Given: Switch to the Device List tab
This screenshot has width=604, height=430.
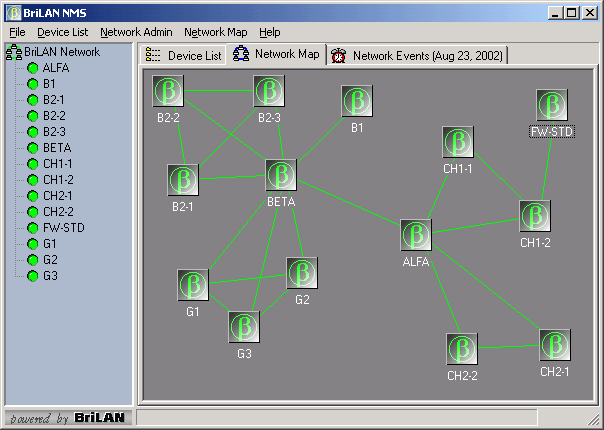Looking at the screenshot, I should point(183,55).
